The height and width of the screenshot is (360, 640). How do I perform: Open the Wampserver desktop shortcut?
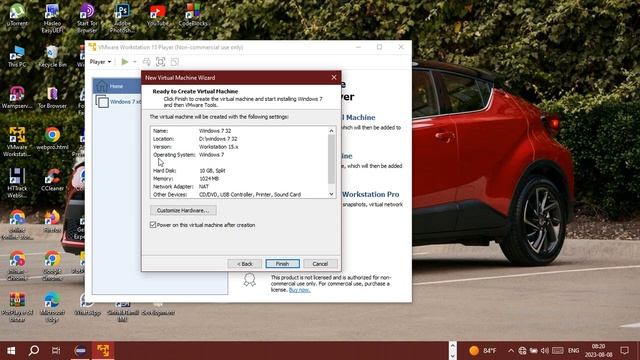click(17, 98)
